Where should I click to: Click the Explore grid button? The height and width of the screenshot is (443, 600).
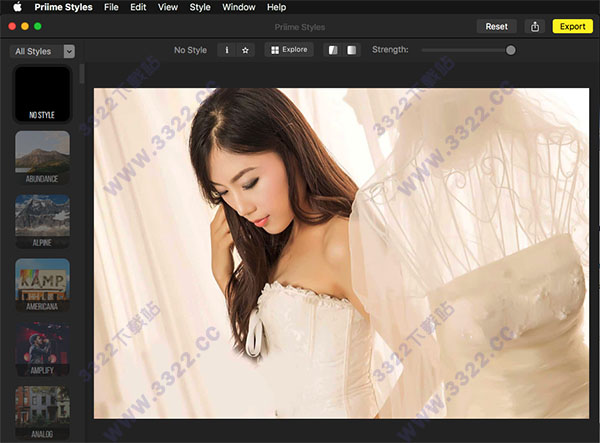[x=289, y=50]
